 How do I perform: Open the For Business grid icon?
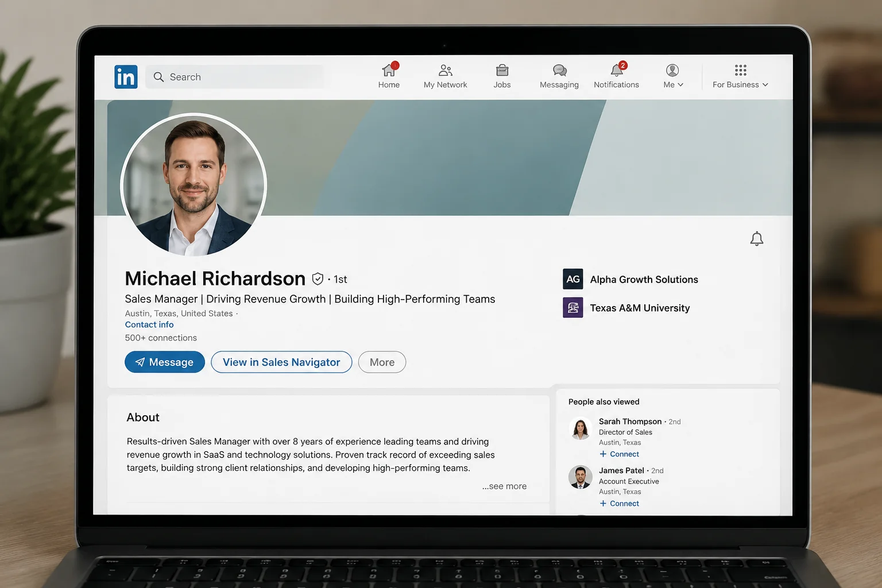741,70
